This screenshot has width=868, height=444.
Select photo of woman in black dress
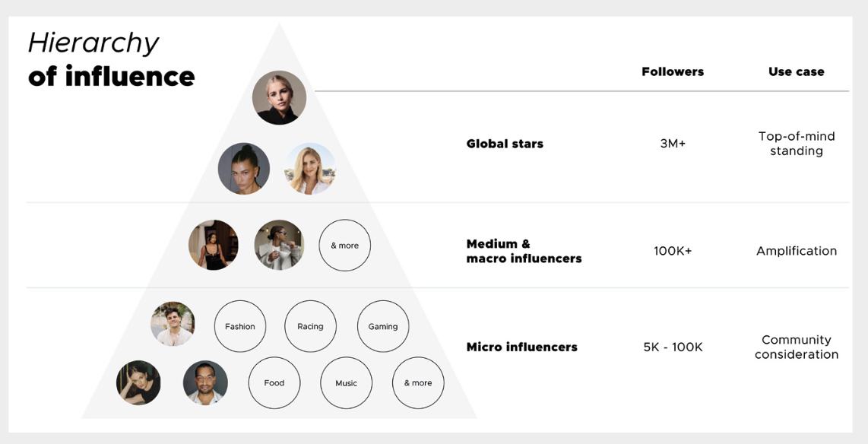tap(214, 246)
